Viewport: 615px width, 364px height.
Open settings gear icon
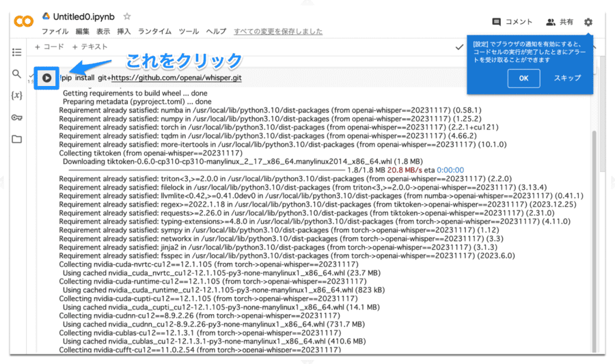[588, 22]
